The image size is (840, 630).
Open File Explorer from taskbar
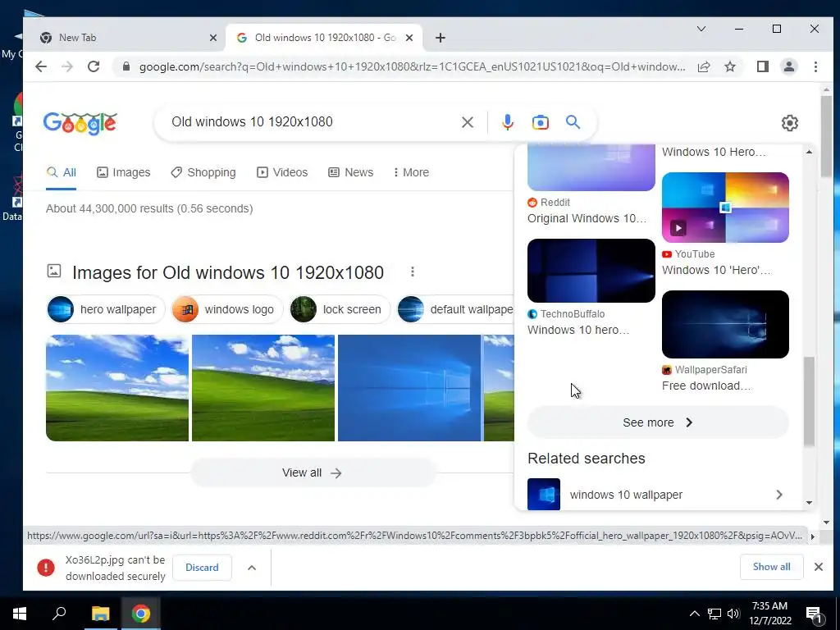100,614
